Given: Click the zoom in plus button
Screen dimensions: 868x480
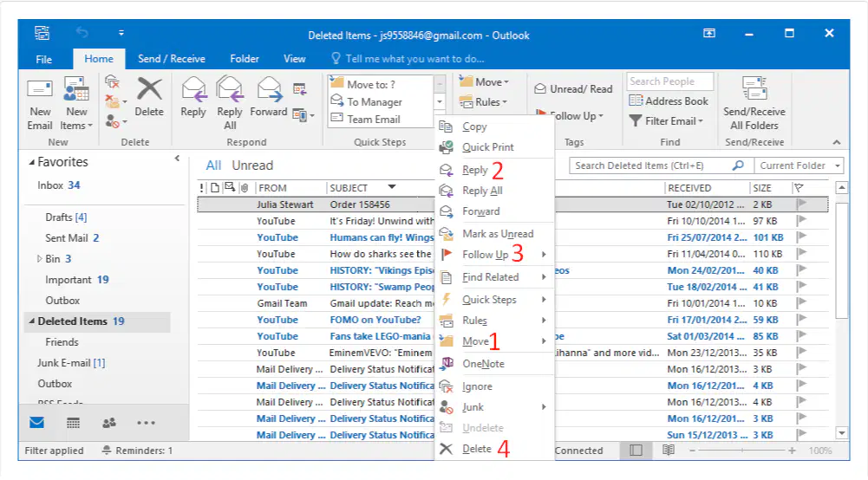Looking at the screenshot, I should (x=793, y=451).
